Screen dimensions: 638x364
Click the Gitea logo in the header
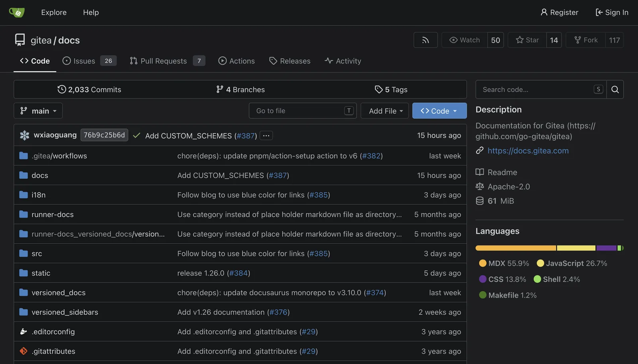(x=17, y=12)
